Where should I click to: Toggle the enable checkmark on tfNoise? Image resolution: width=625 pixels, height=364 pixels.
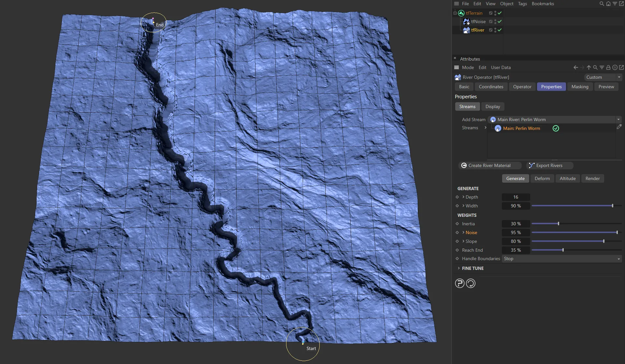tap(499, 21)
